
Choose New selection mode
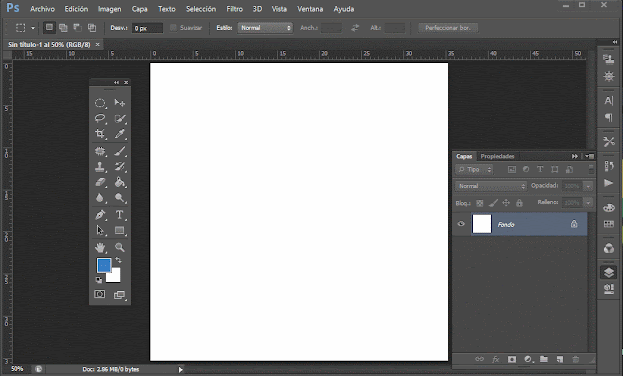[x=49, y=27]
